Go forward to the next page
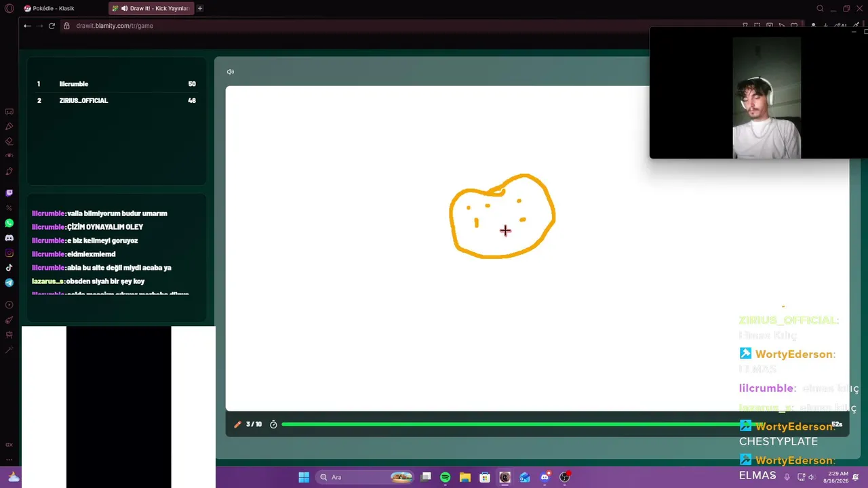Viewport: 868px width, 488px height. pos(39,26)
